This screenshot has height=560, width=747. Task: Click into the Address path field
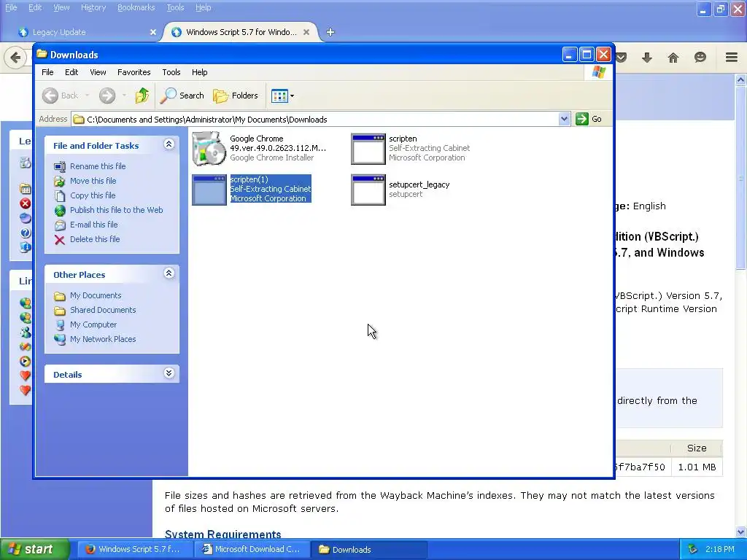pyautogui.click(x=314, y=119)
